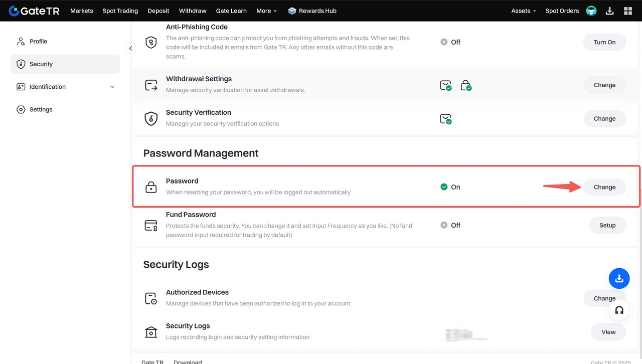Change the account Password
Image resolution: width=642 pixels, height=364 pixels.
coord(604,187)
